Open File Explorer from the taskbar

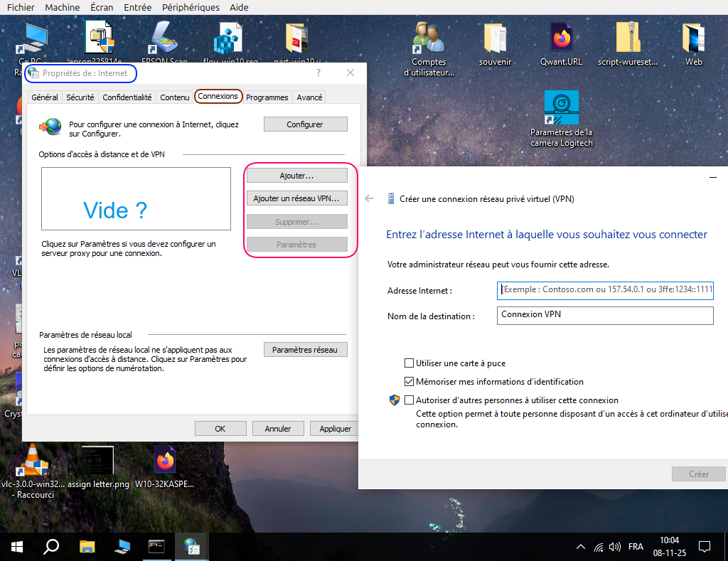(x=87, y=547)
